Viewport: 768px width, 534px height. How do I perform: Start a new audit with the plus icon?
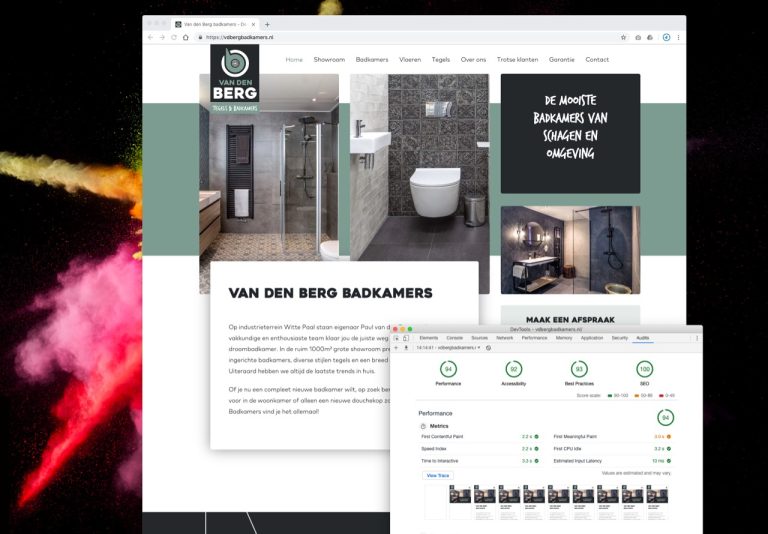pyautogui.click(x=396, y=348)
